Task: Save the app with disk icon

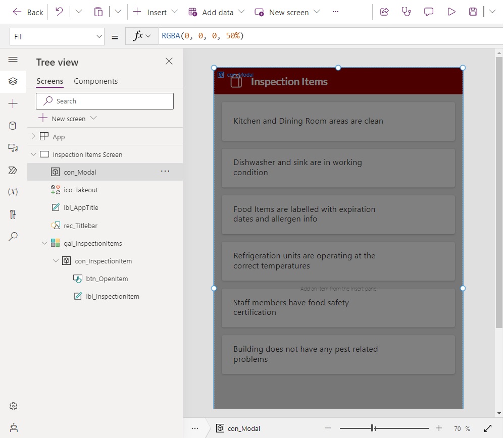Action: tap(473, 12)
